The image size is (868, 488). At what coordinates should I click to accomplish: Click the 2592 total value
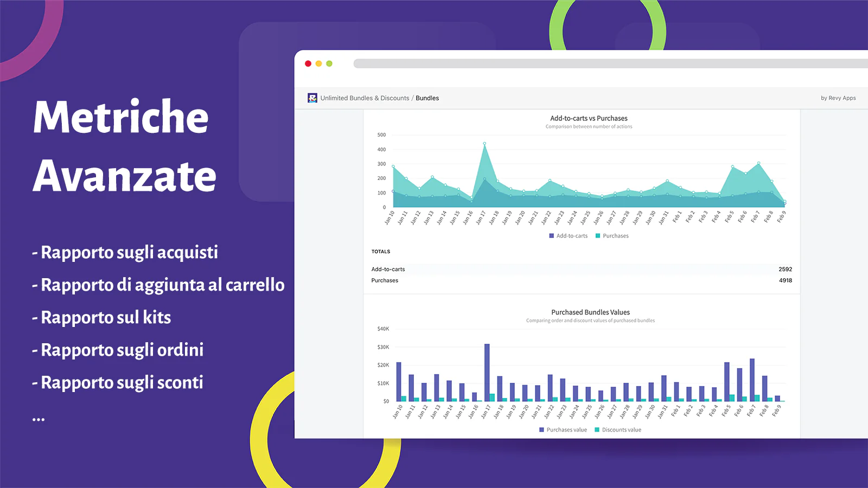click(785, 269)
